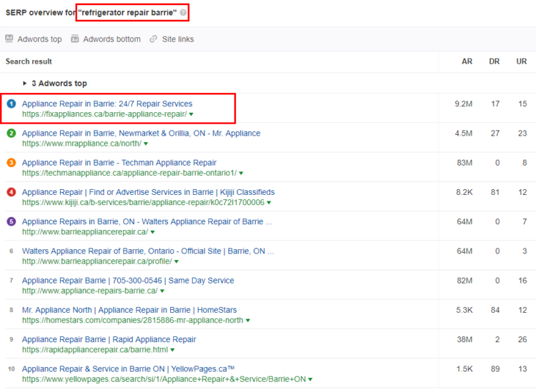Click the Adwords bottom legend label

tap(111, 39)
